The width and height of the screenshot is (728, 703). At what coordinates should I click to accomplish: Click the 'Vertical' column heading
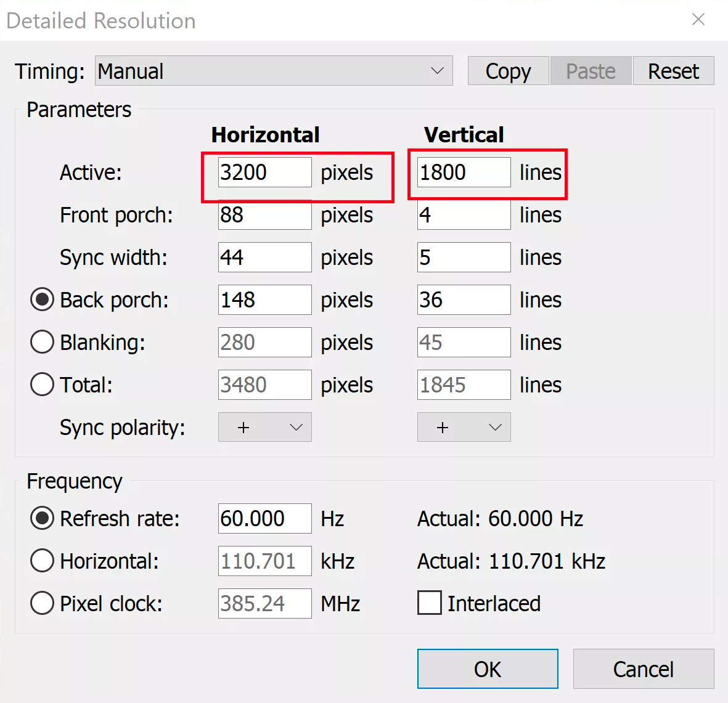[x=464, y=134]
